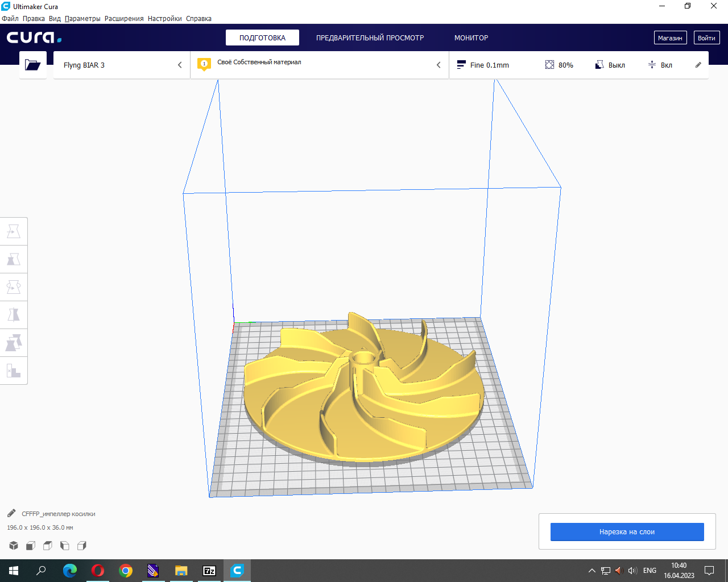728x582 pixels.
Task: Click the pencil icon to rename the job
Action: point(11,513)
